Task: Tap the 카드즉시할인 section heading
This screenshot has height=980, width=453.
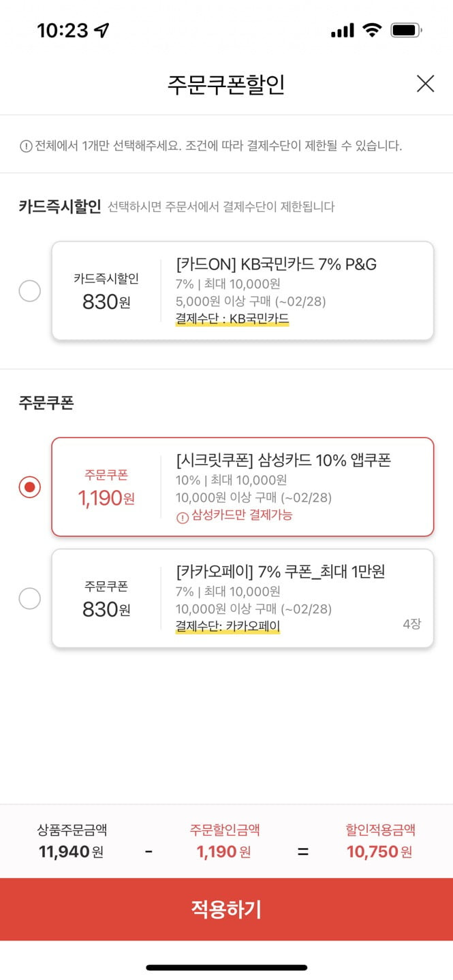Action: pyautogui.click(x=60, y=206)
